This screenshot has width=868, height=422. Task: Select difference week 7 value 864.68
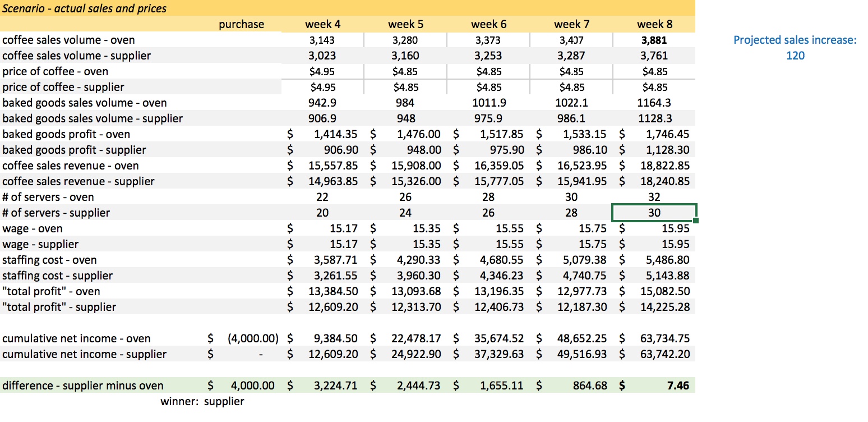point(591,386)
